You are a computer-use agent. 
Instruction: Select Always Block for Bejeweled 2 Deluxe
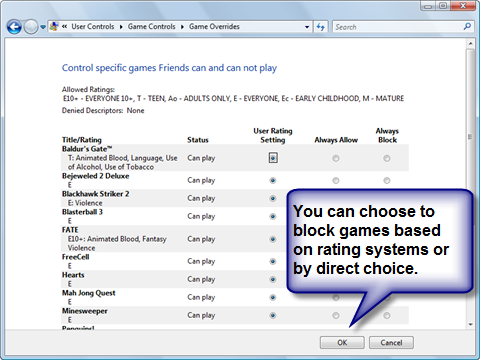click(387, 180)
